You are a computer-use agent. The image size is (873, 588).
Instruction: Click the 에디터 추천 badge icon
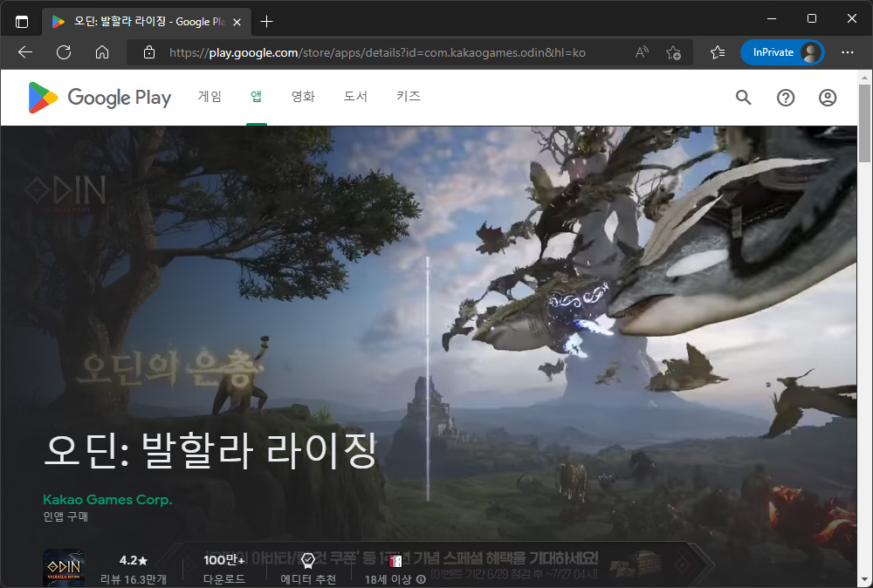(x=308, y=560)
